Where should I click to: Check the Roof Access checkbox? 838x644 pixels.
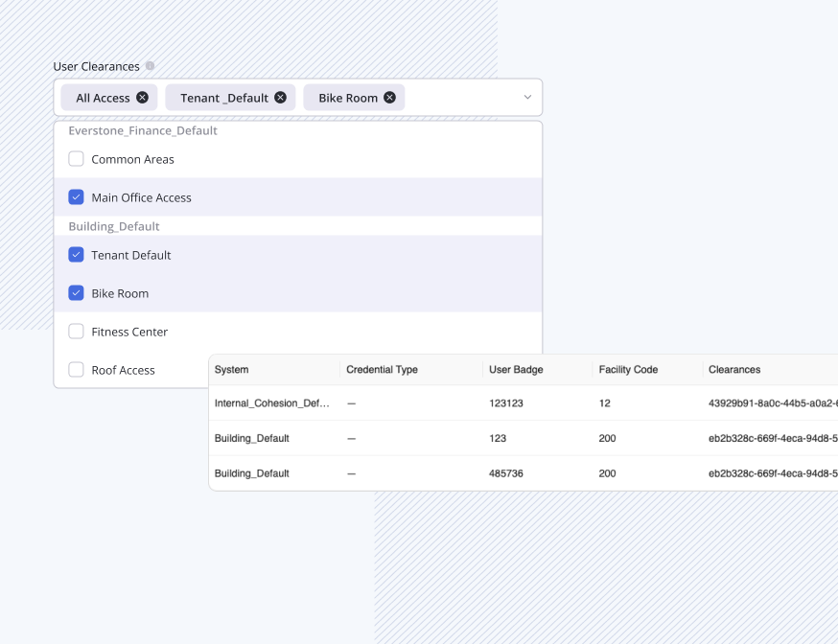click(76, 370)
